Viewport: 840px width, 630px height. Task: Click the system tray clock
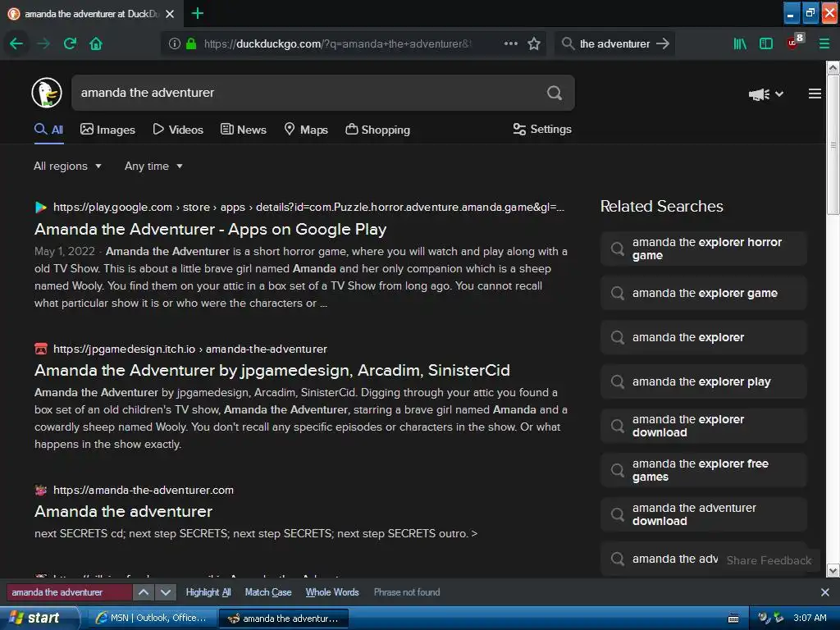tap(810, 619)
